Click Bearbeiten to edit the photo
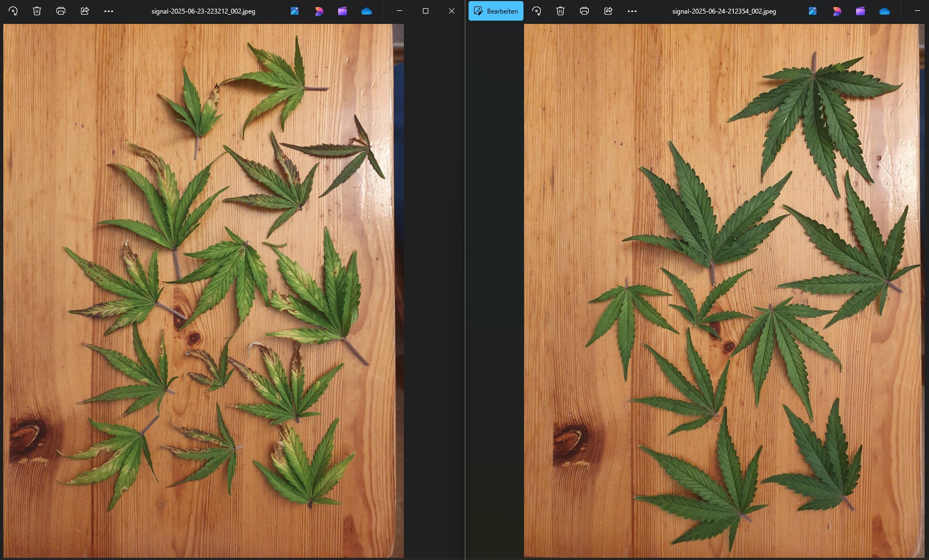The width and height of the screenshot is (929, 560). [496, 11]
